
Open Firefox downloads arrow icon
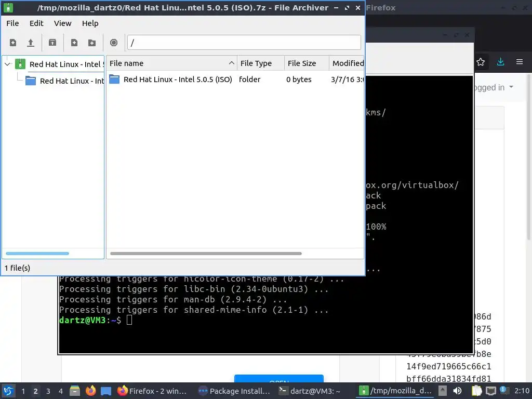[500, 62]
